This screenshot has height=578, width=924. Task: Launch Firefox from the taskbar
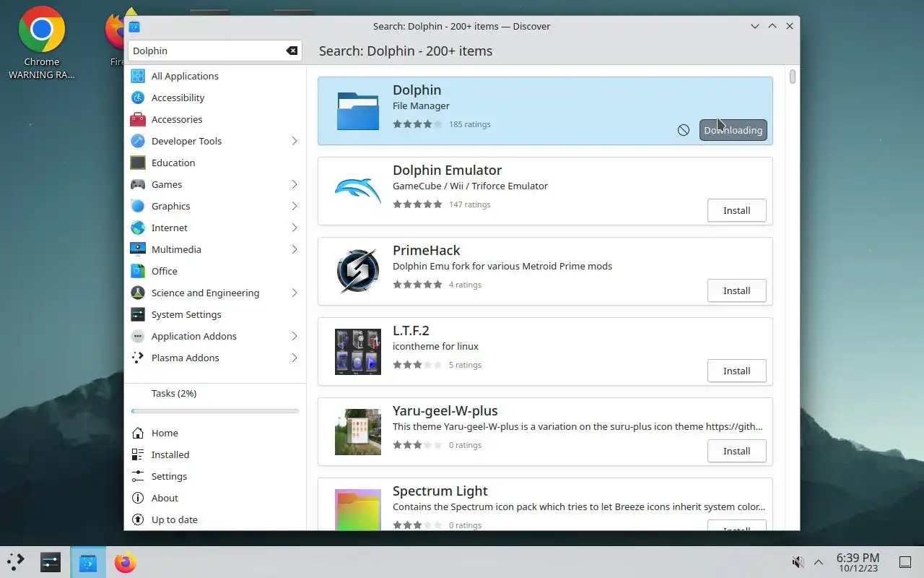tap(126, 562)
